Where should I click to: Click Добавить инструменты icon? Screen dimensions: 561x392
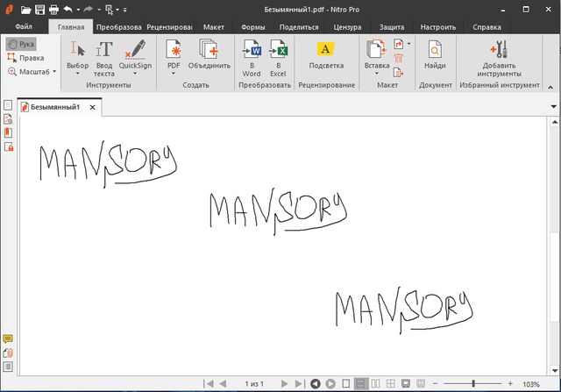500,50
